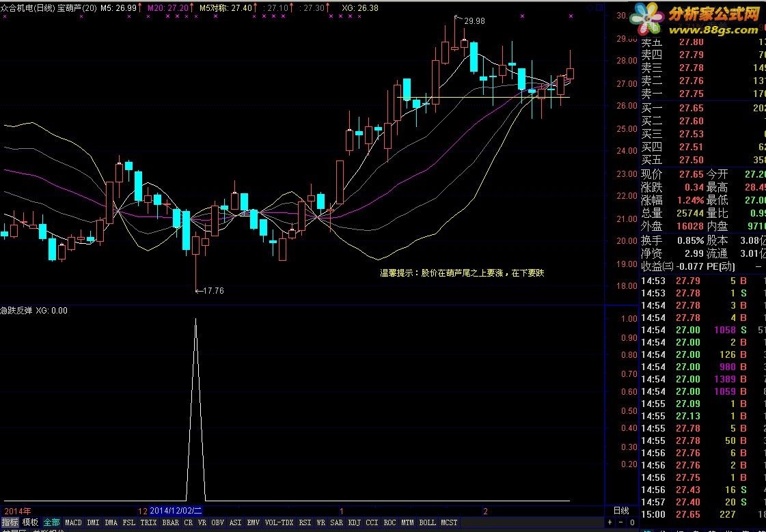Switch to the ROC indicator

coord(390,522)
